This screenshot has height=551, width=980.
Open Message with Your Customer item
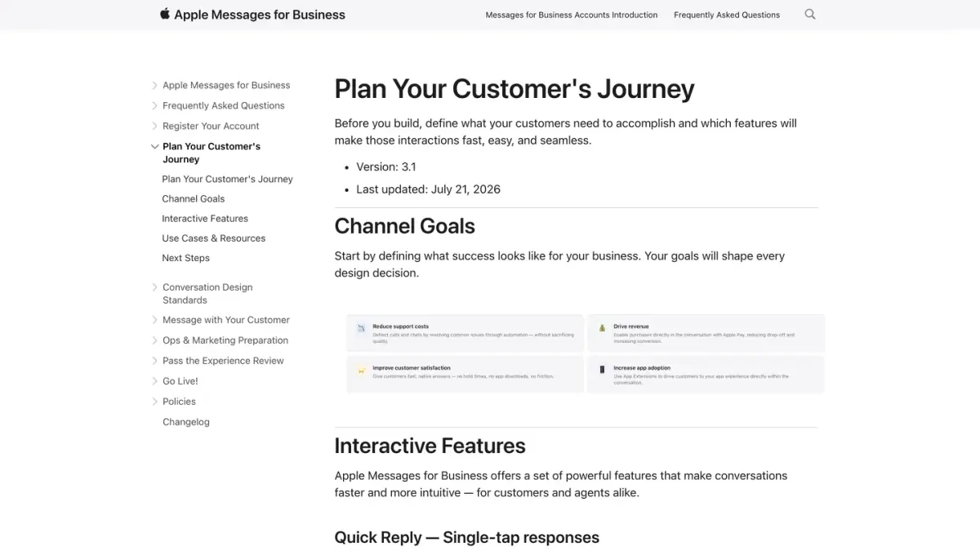[x=226, y=320]
